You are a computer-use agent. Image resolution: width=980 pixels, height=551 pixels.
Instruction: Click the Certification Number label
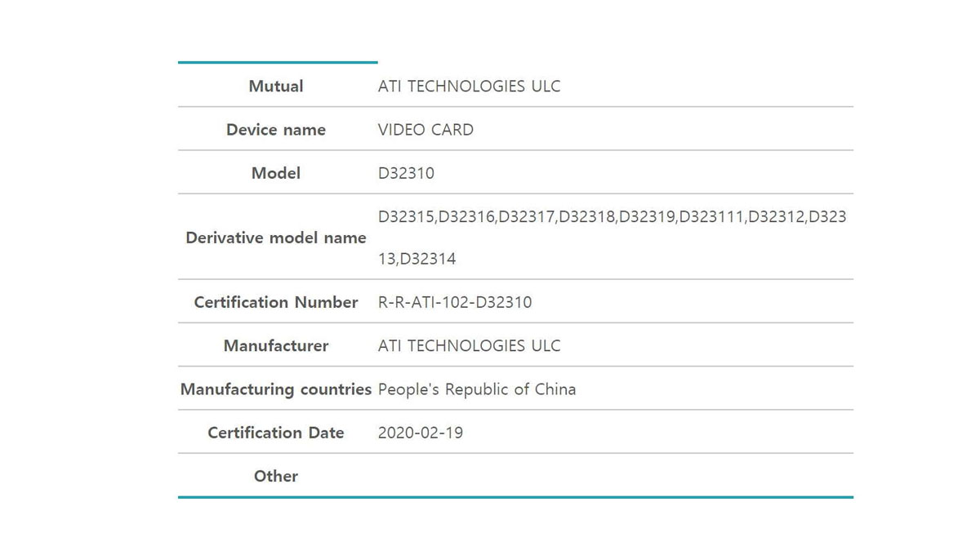pyautogui.click(x=276, y=303)
